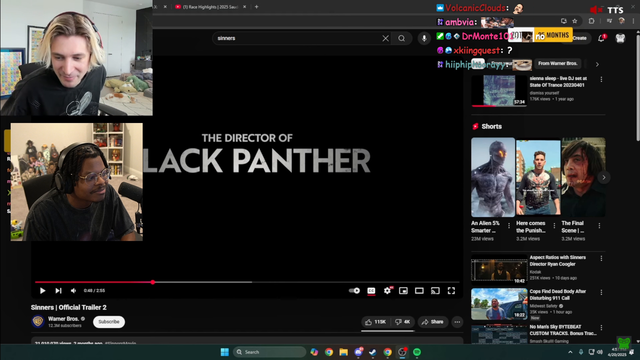Close the 'Race Highlights' browser tab
The width and height of the screenshot is (640, 360).
[x=244, y=7]
